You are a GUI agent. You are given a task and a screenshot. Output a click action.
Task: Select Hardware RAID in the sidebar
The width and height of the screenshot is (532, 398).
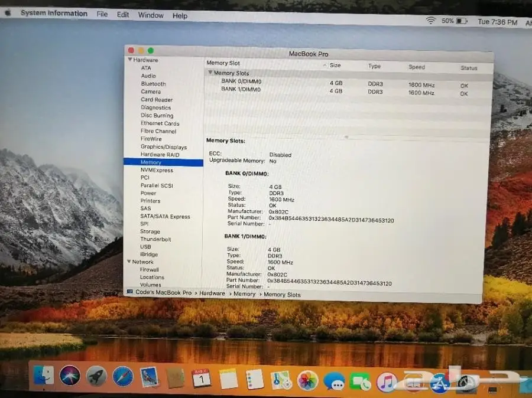coord(160,155)
